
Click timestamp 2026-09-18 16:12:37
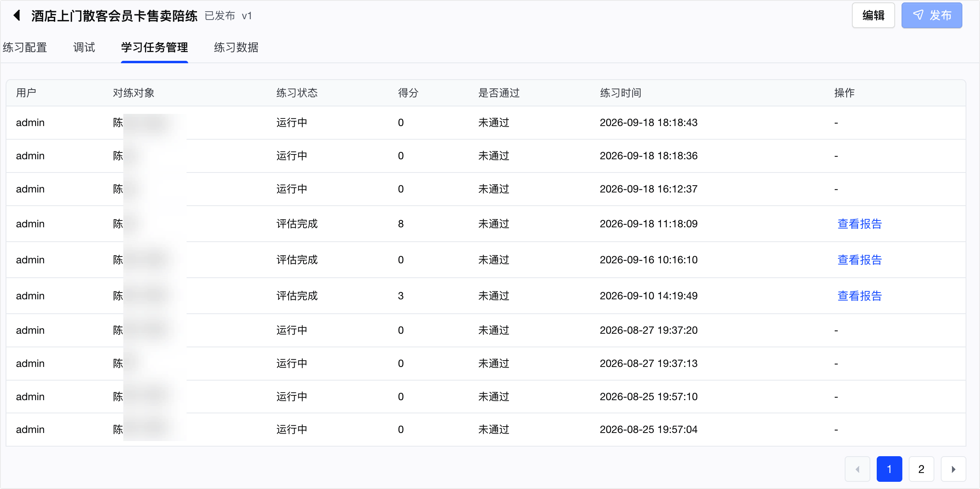point(649,189)
